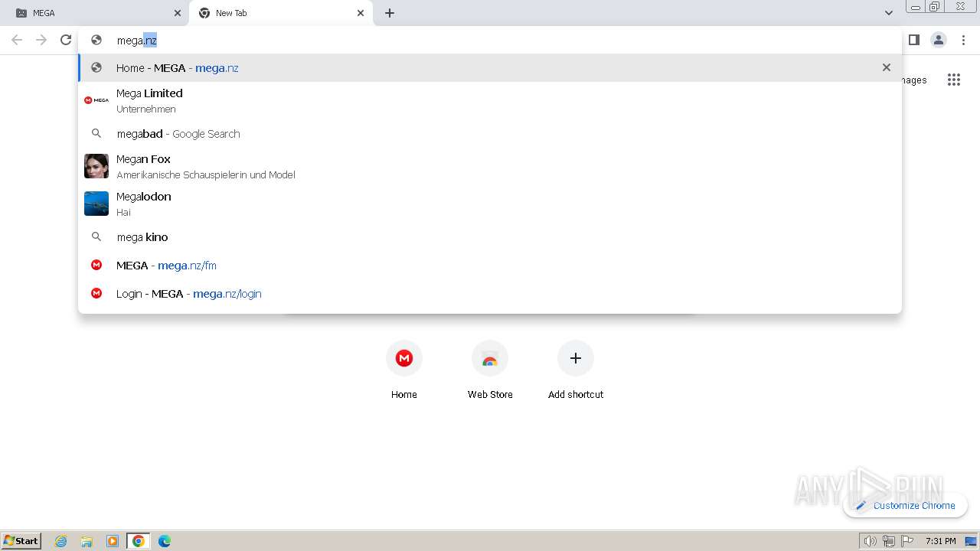Open the tab search dropdown arrow

click(x=889, y=13)
